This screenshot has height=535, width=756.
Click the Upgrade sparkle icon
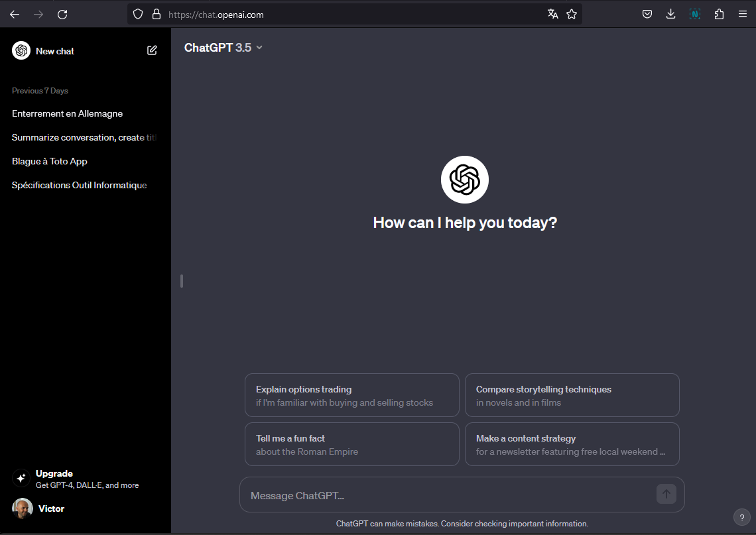coord(21,478)
